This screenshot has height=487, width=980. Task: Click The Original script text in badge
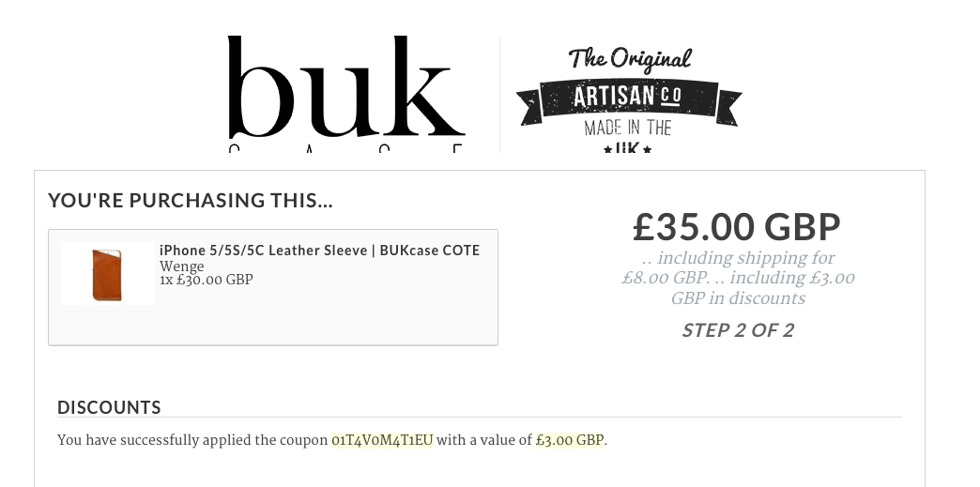[629, 60]
